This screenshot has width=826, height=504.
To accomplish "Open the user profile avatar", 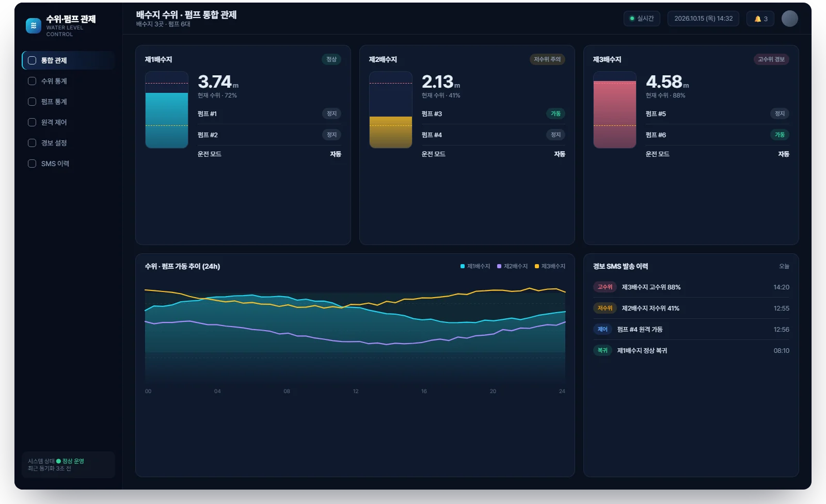I will click(789, 19).
